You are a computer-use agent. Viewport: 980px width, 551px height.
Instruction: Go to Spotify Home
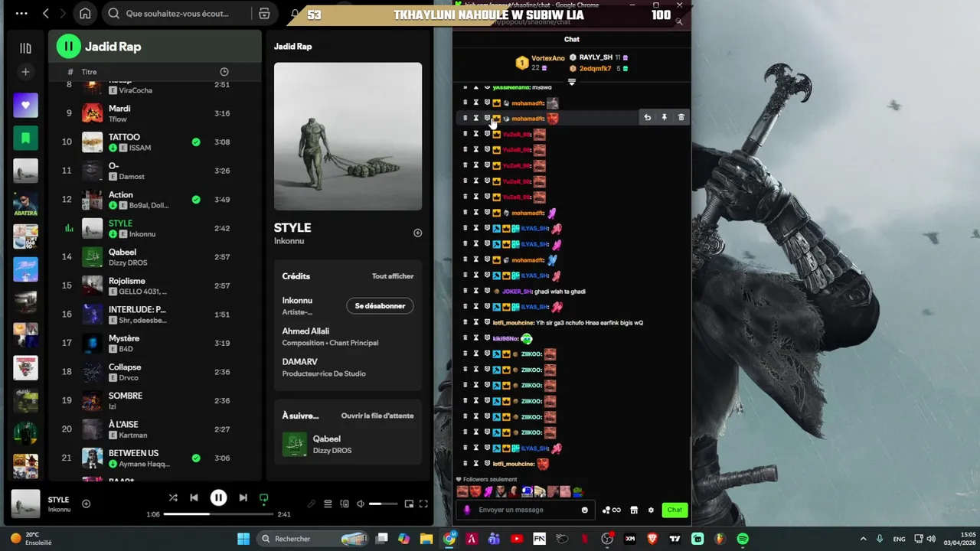coord(85,14)
